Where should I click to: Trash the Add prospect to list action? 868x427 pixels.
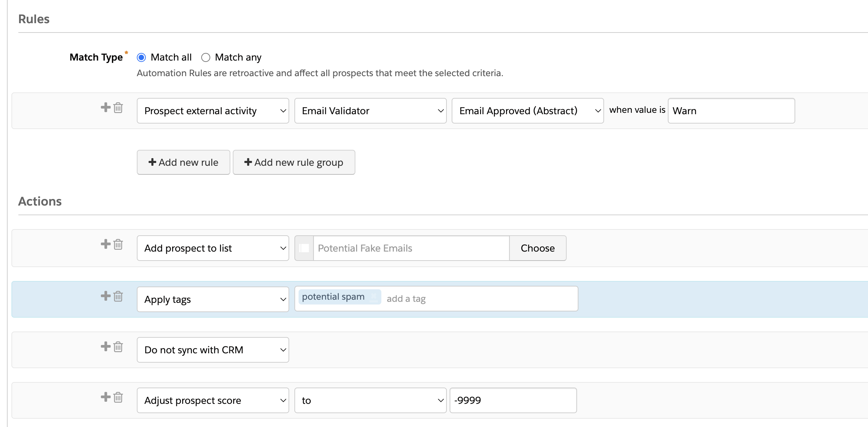[118, 244]
